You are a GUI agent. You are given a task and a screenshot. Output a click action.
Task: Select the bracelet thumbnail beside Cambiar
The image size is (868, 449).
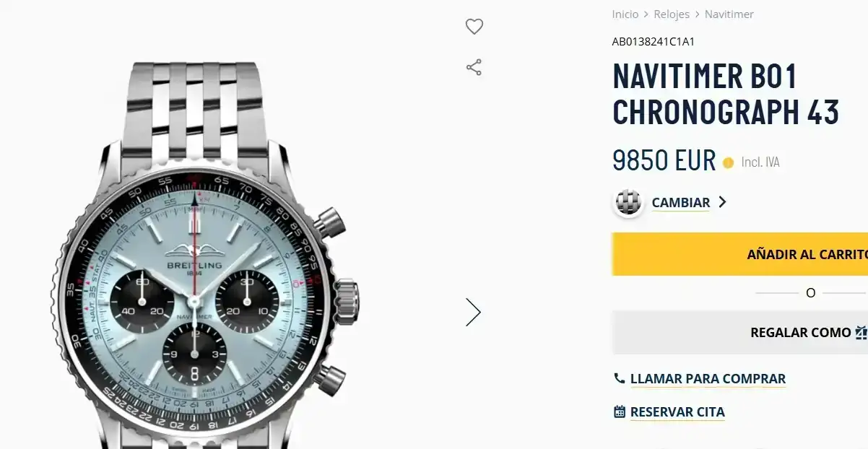tap(628, 202)
